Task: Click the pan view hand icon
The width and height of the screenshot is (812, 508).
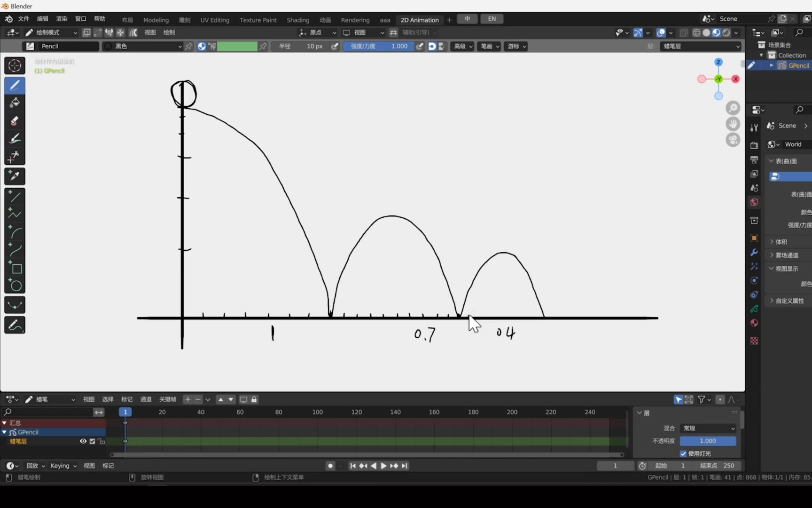Action: coord(733,124)
